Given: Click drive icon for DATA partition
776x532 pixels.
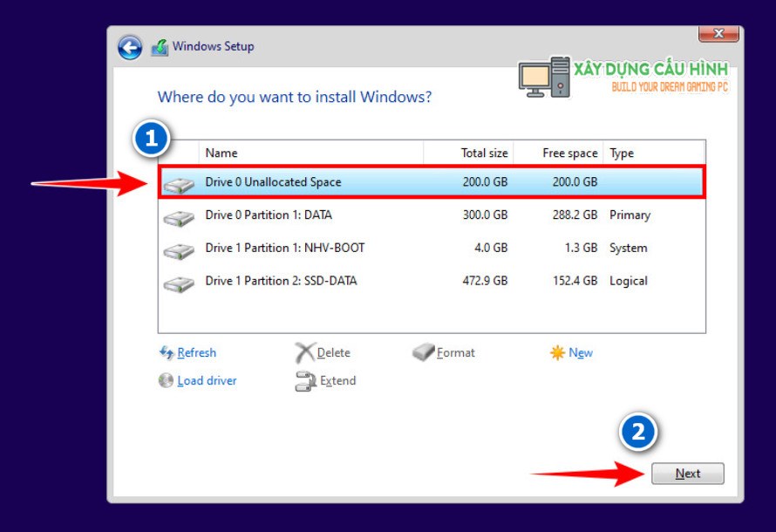Looking at the screenshot, I should click(179, 218).
